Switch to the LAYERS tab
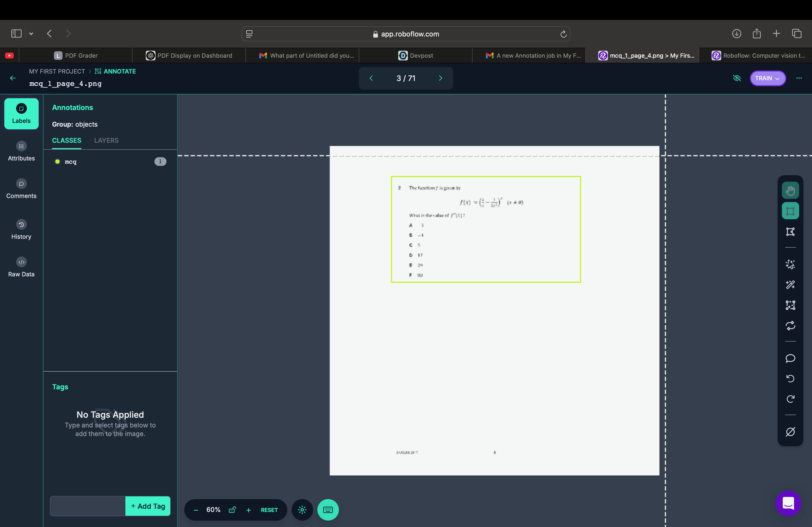The image size is (812, 527). [x=106, y=140]
